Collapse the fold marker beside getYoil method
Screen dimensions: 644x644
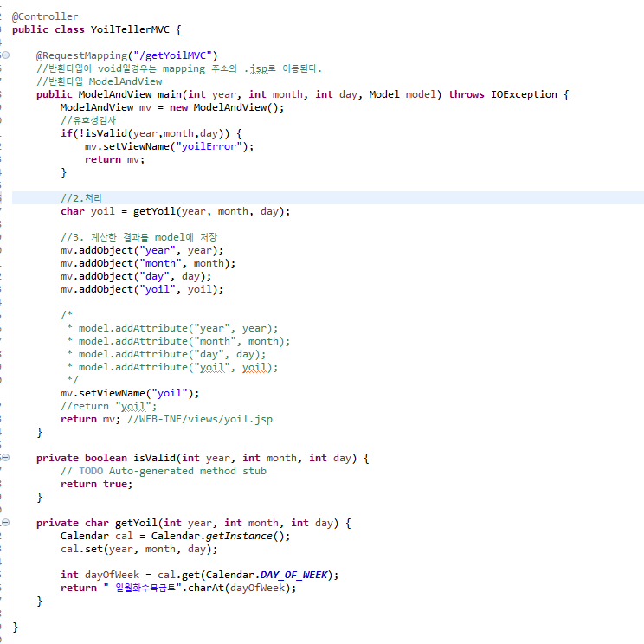(6, 523)
